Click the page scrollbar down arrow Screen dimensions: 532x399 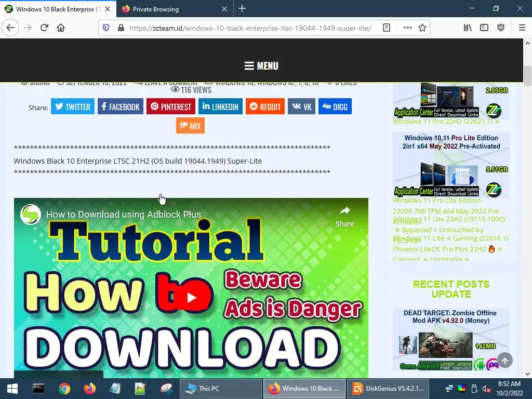point(527,374)
